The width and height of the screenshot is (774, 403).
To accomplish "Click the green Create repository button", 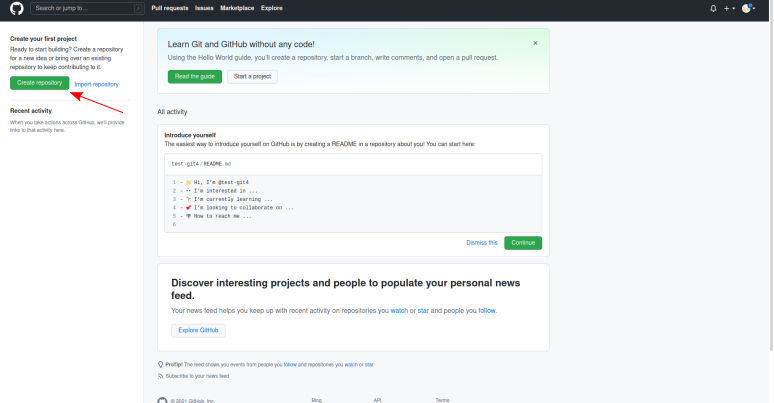I will (40, 83).
